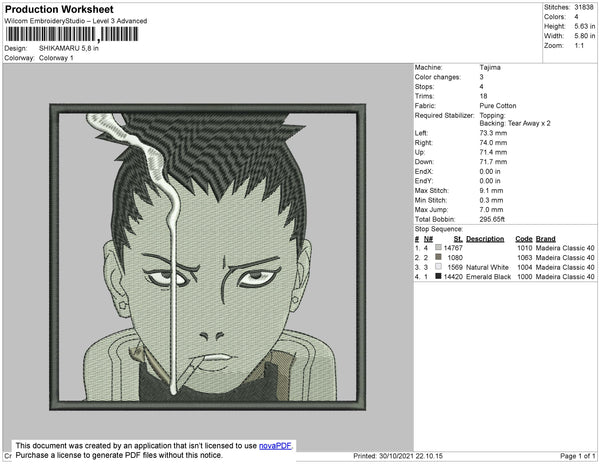Click the Colors value '4'
The image size is (600, 464).
tap(576, 17)
